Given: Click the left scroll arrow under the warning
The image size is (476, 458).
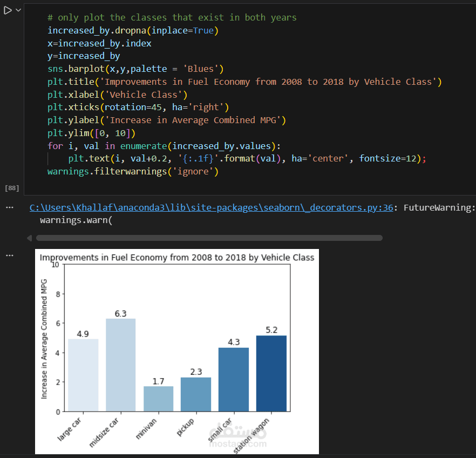Looking at the screenshot, I should (30, 238).
